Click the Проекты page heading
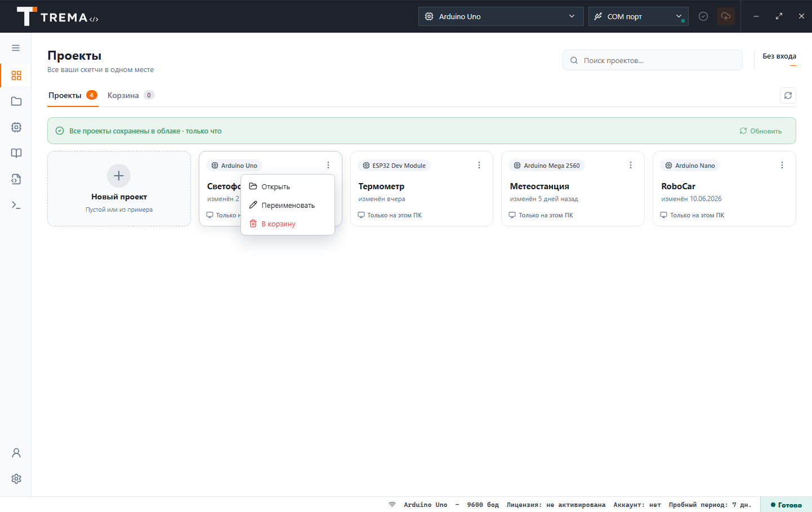The image size is (812, 512). coord(74,55)
